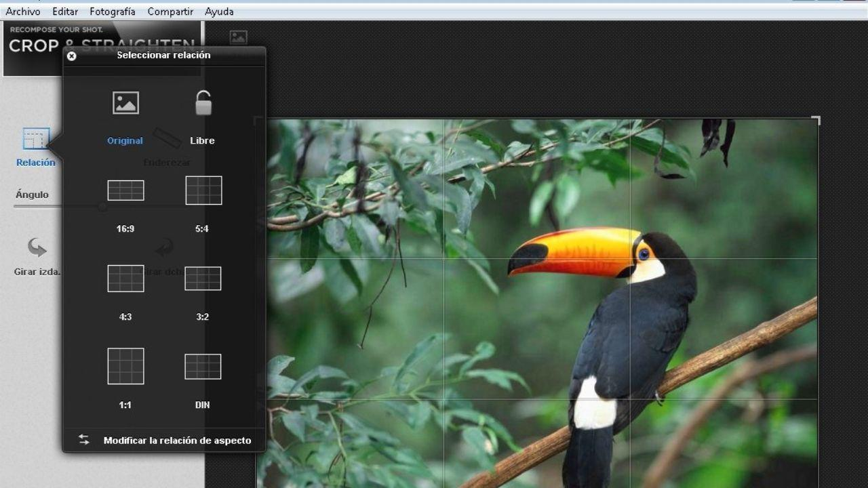
Task: Open the Ayuda menu
Action: 219,12
